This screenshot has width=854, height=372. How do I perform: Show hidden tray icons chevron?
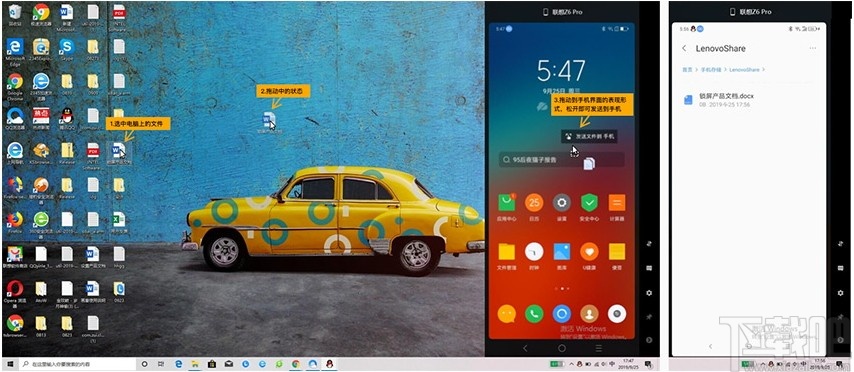[571, 364]
